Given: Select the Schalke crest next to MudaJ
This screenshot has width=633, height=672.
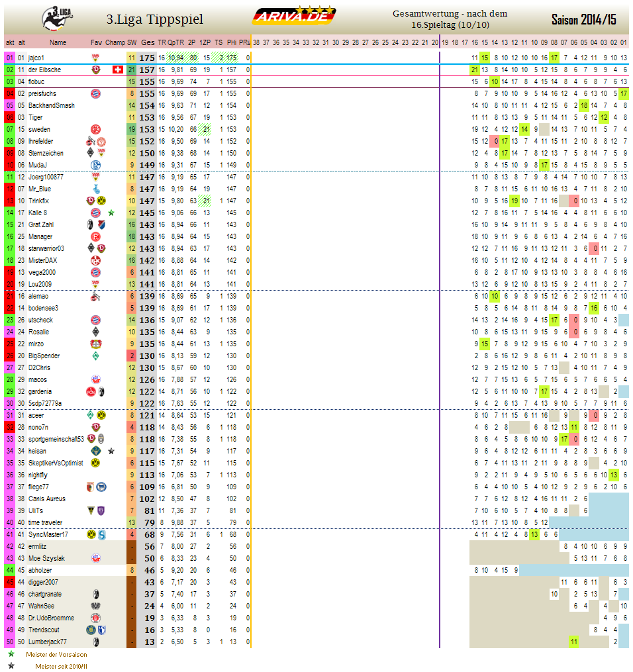Looking at the screenshot, I should pos(95,165).
